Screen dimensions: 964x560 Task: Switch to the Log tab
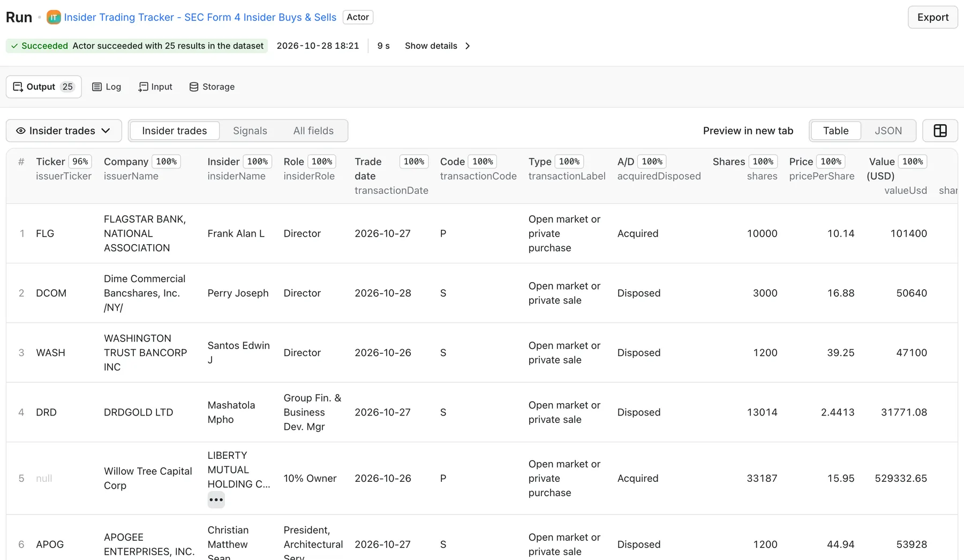click(107, 87)
